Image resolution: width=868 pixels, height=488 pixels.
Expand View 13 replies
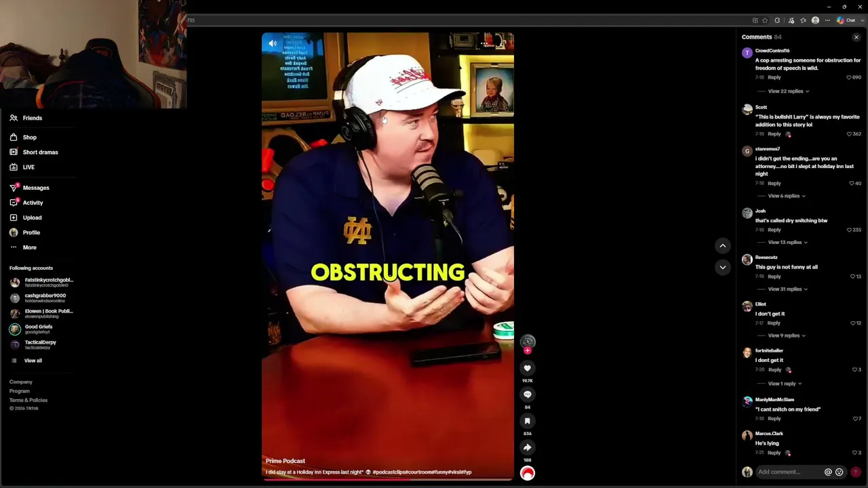788,243
